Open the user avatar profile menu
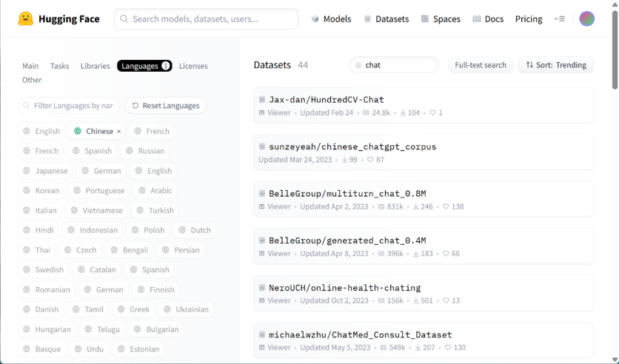 (586, 19)
